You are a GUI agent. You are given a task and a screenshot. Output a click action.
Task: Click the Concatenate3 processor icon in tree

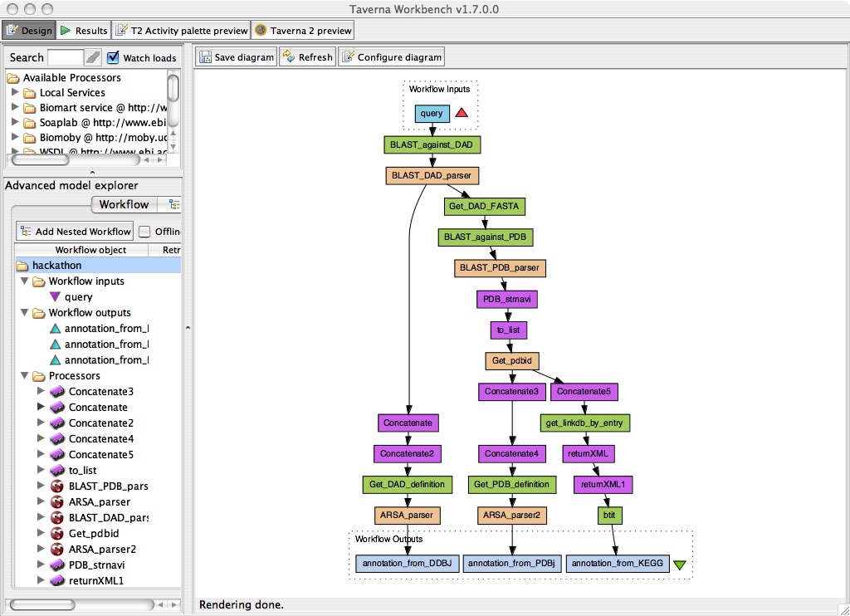[57, 392]
